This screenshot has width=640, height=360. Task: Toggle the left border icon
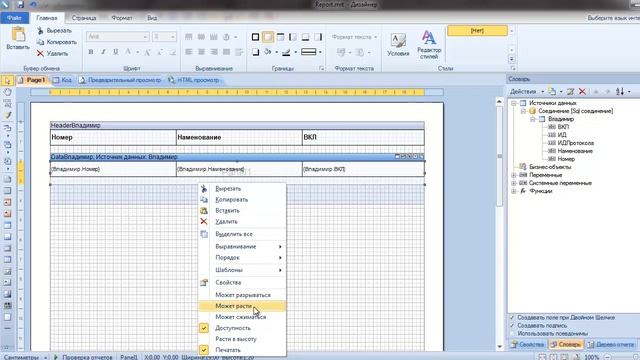pos(293,37)
